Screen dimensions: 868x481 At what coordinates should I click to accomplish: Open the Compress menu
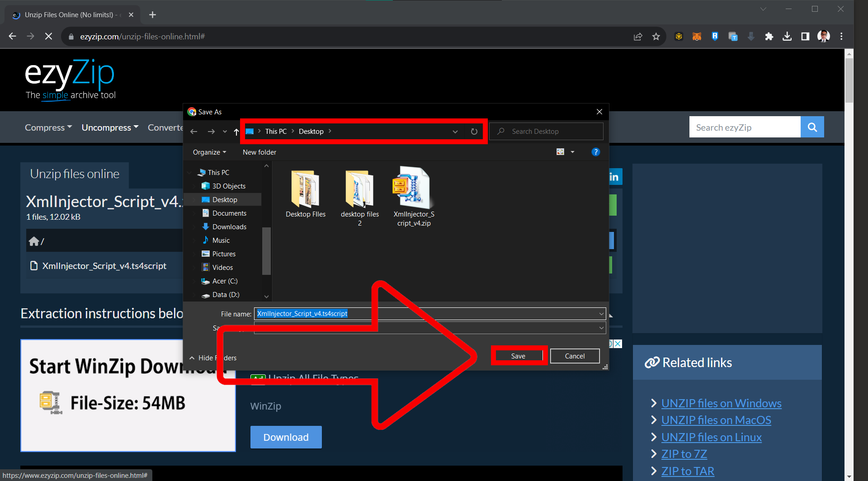48,127
